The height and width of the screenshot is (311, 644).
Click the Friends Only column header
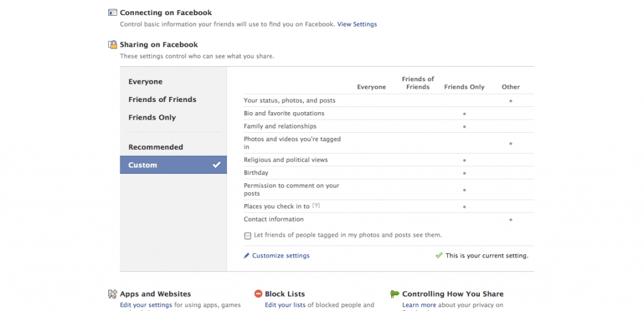click(464, 87)
